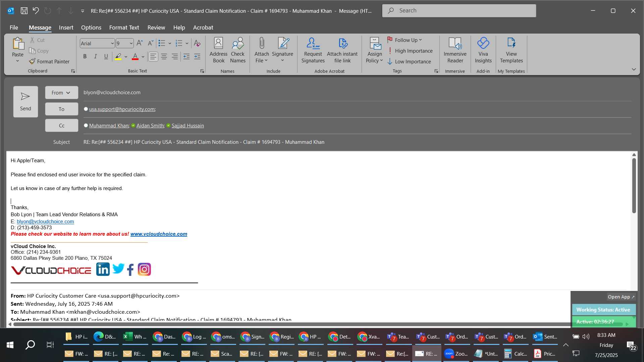Open the www.vcloudchoice.com link

159,234
